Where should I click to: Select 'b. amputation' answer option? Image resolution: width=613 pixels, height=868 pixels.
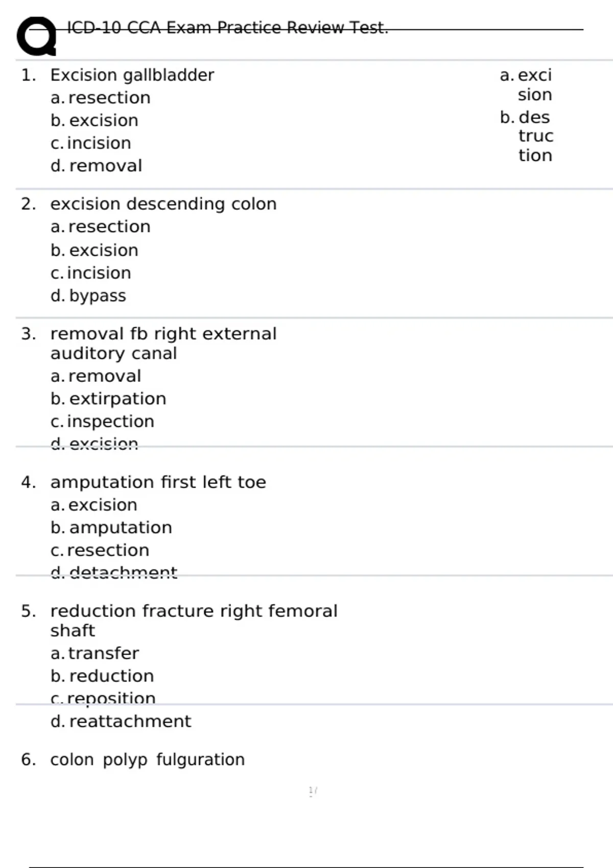click(111, 527)
